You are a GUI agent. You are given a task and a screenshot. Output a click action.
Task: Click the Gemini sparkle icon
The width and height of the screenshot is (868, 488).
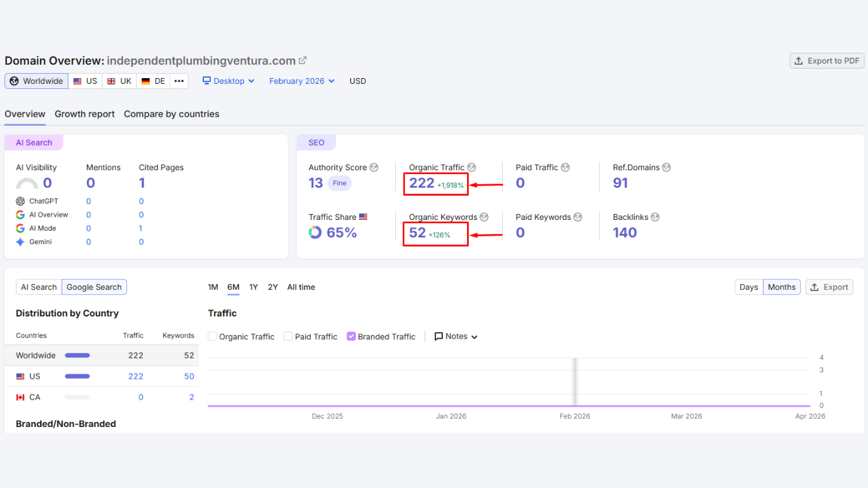click(x=20, y=242)
